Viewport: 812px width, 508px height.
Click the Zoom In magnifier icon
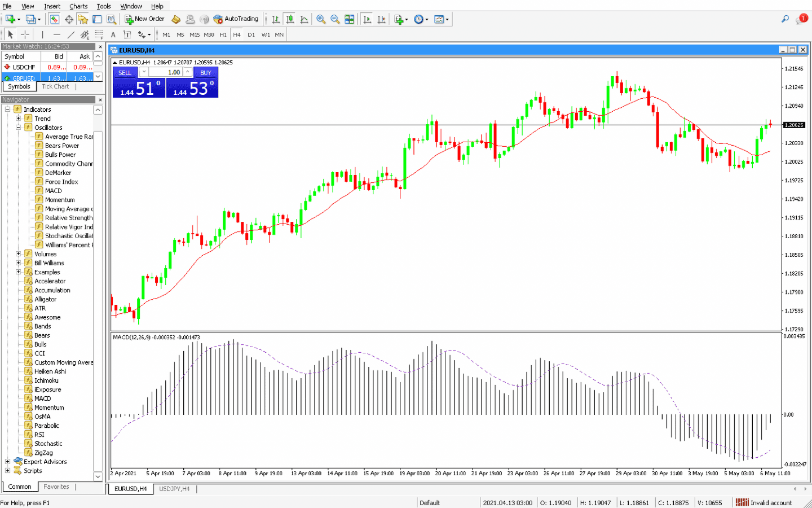[320, 19]
